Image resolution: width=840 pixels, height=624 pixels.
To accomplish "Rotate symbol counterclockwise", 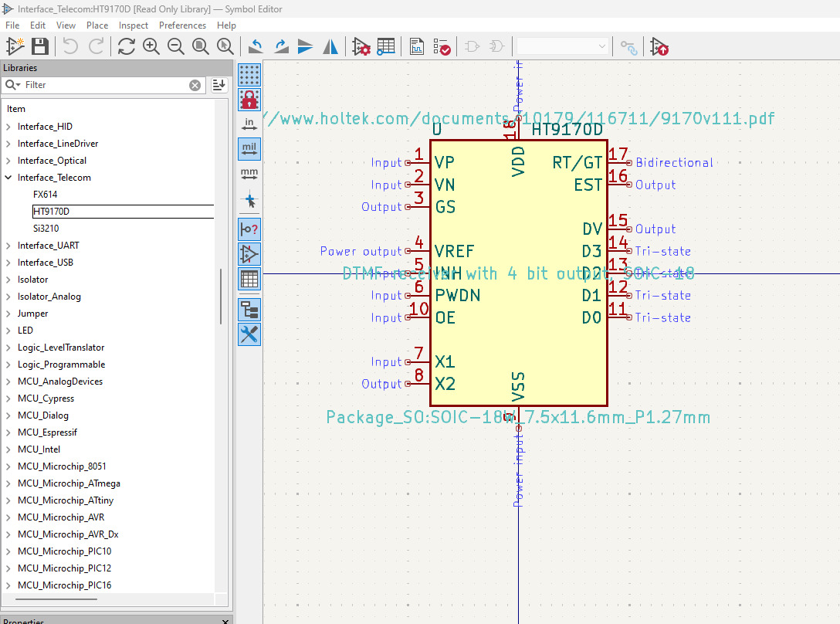I will point(256,46).
